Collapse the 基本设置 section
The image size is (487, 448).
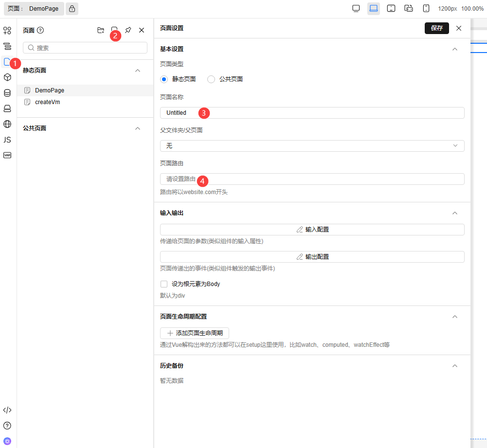coord(455,49)
